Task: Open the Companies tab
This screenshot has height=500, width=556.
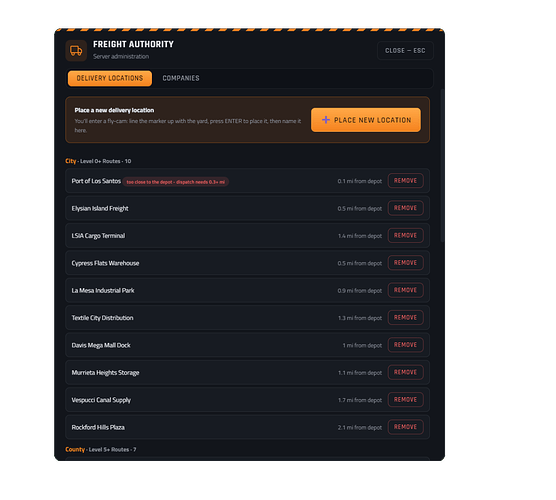Action: [181, 78]
